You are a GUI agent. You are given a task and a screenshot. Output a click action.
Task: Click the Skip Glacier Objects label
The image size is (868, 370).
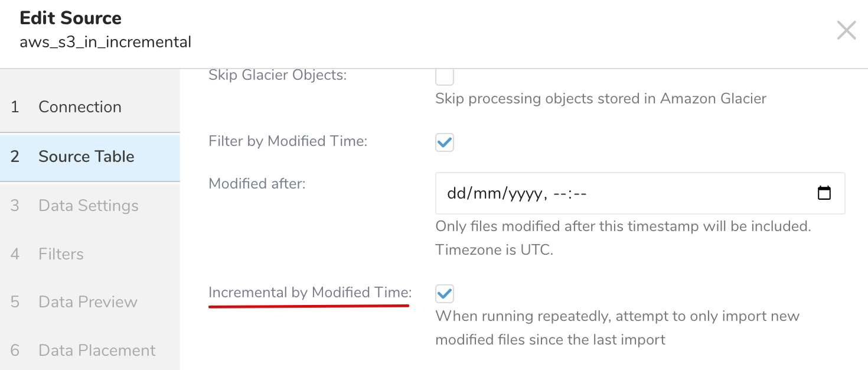(277, 75)
